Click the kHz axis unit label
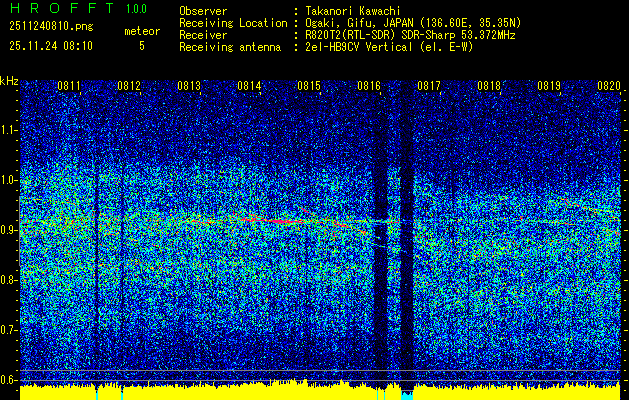The height and width of the screenshot is (400, 629). coord(9,81)
